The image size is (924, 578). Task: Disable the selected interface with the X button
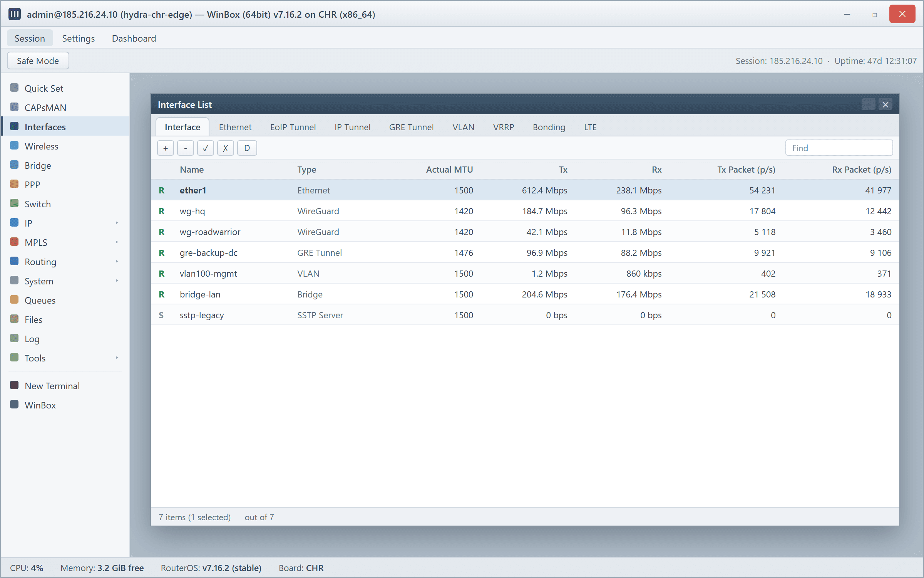pos(226,148)
